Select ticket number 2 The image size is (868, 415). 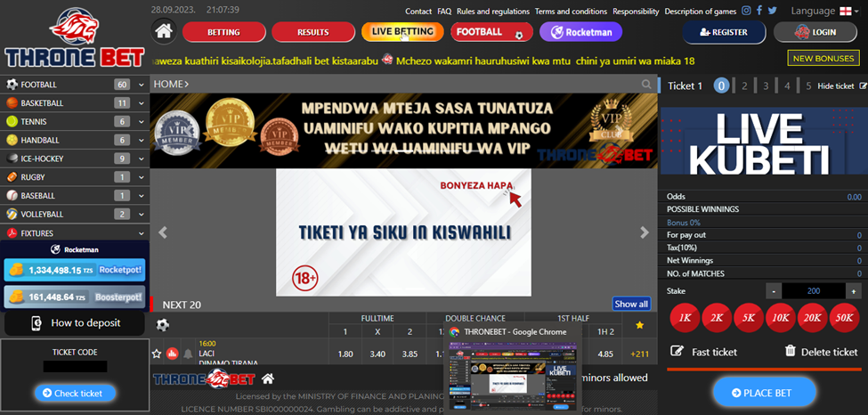tap(744, 85)
